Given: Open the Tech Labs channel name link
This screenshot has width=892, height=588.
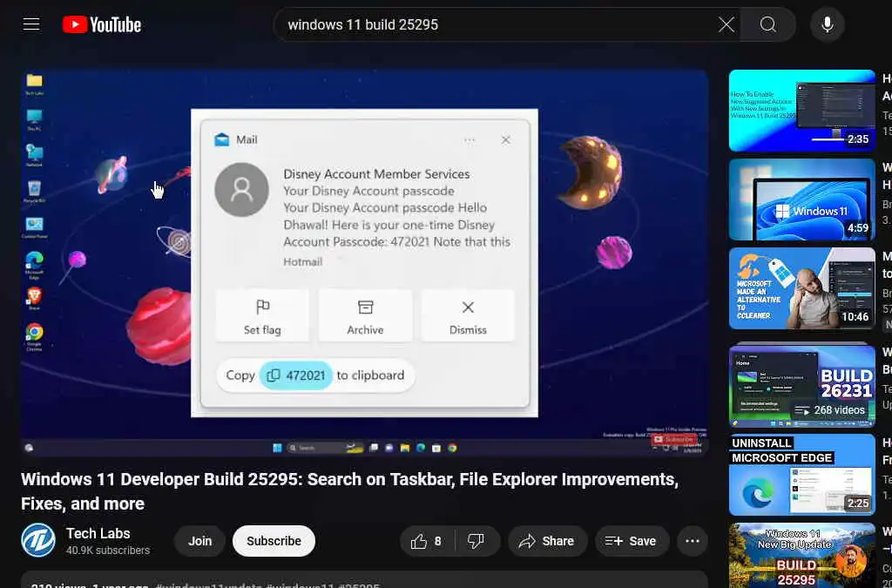Looking at the screenshot, I should click(x=98, y=533).
